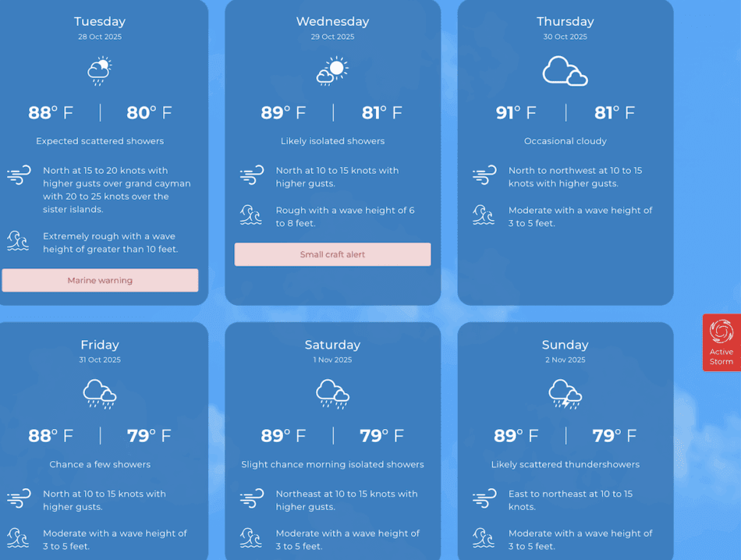This screenshot has width=741, height=560.
Task: Open the Active Storm panel
Action: pyautogui.click(x=721, y=342)
